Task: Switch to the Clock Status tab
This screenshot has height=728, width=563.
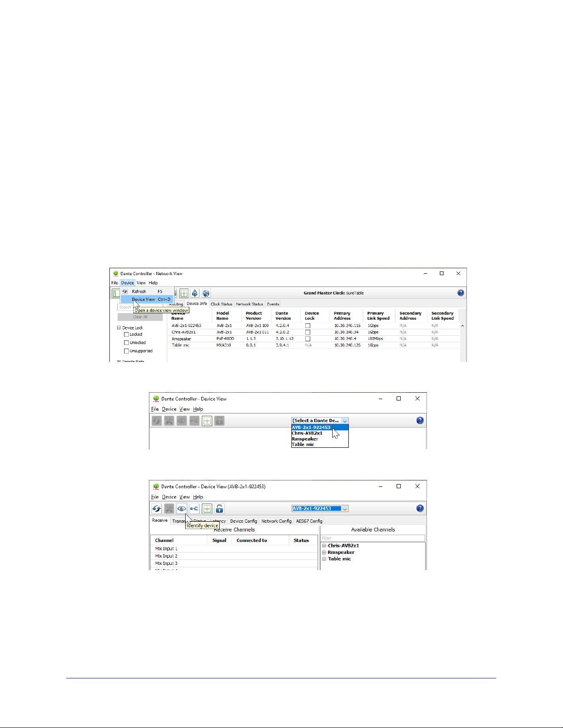Action: tap(222, 304)
